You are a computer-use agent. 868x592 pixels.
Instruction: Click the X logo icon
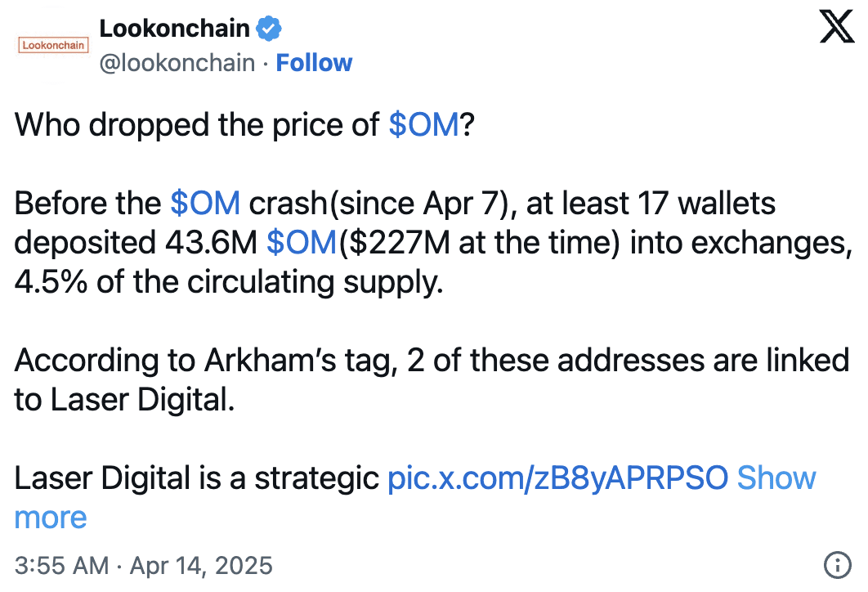click(x=836, y=27)
